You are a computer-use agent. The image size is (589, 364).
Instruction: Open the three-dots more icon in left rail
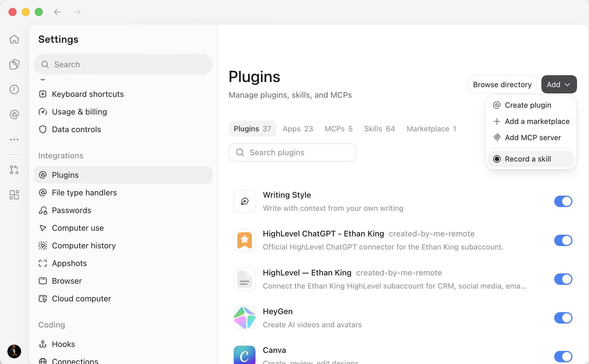(x=14, y=140)
